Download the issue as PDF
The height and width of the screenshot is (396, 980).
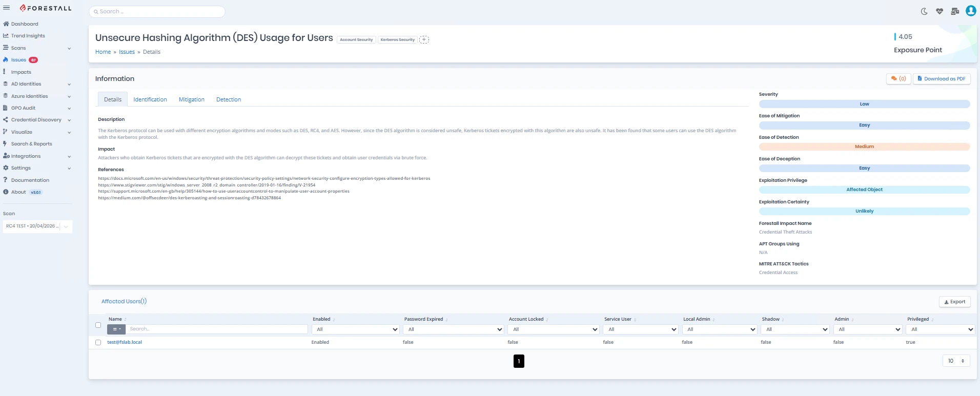point(942,78)
